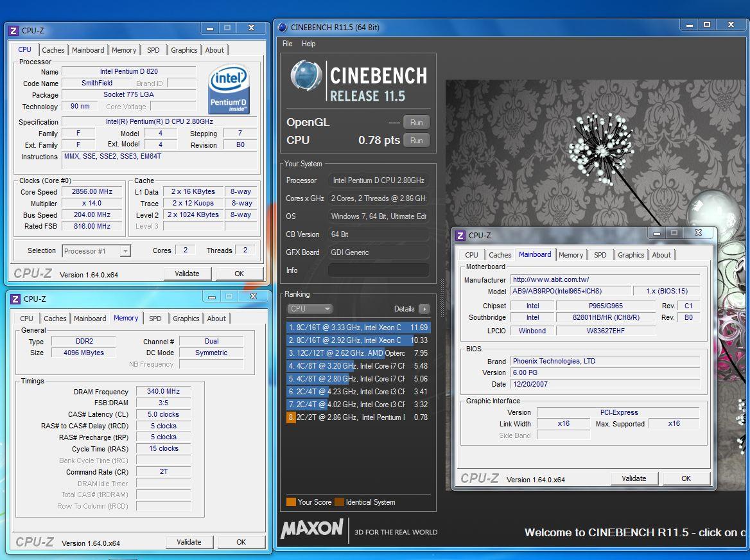Click Validate in the Memory CPU-Z window
This screenshot has width=750, height=560.
tap(189, 542)
